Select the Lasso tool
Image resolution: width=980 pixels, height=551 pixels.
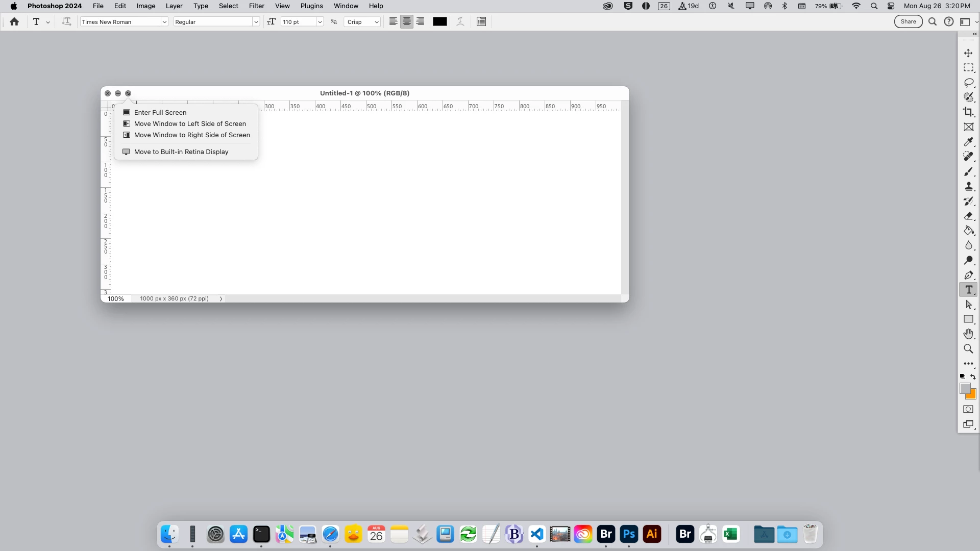[x=968, y=82]
